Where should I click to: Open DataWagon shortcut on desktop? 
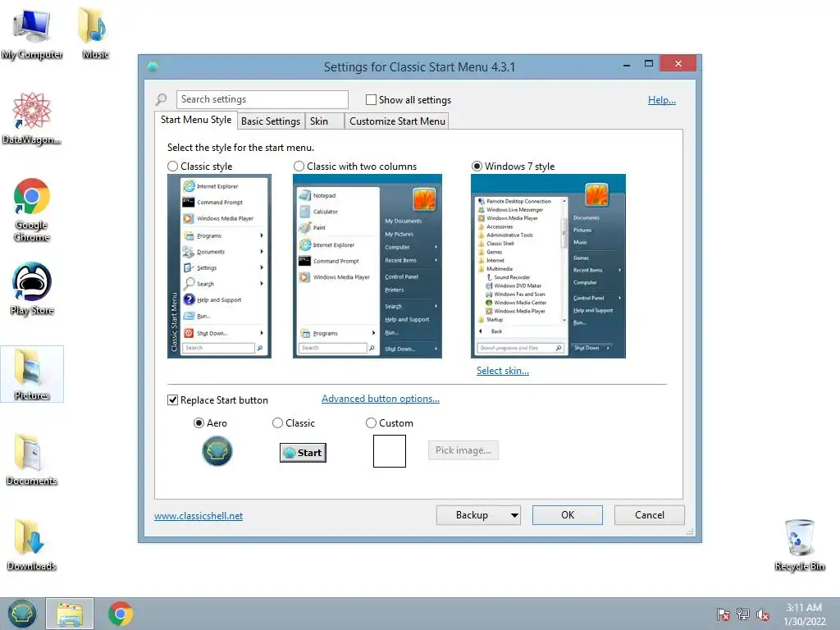[x=32, y=118]
